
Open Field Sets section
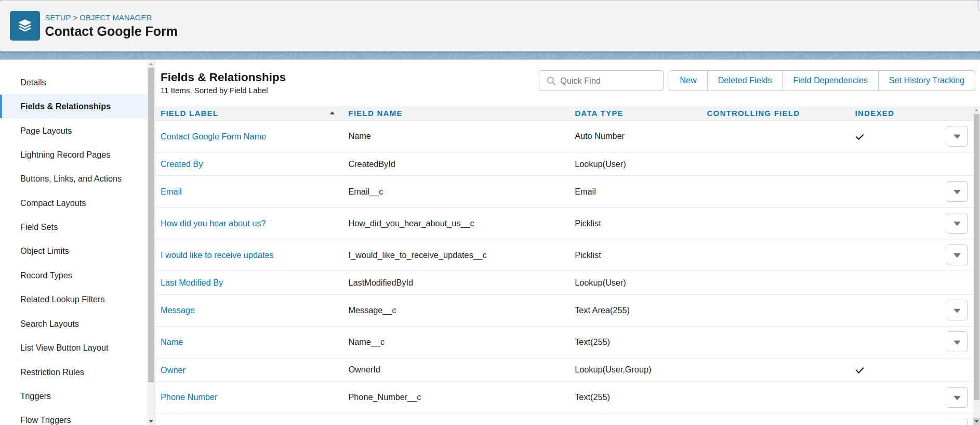point(39,227)
